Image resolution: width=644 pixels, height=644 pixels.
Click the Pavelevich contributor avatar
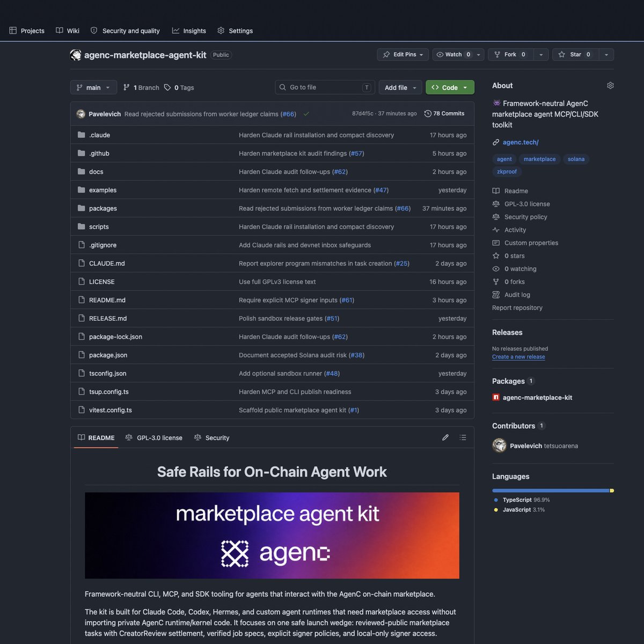[x=500, y=445]
